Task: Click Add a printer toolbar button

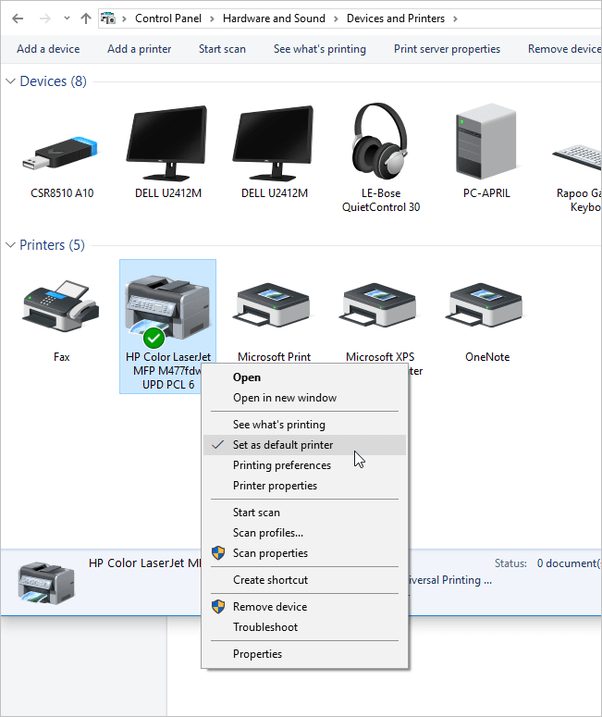Action: point(139,49)
